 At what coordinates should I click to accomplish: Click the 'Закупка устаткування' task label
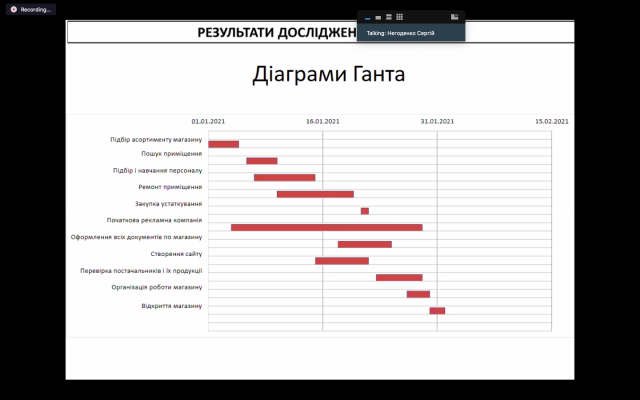coord(168,204)
